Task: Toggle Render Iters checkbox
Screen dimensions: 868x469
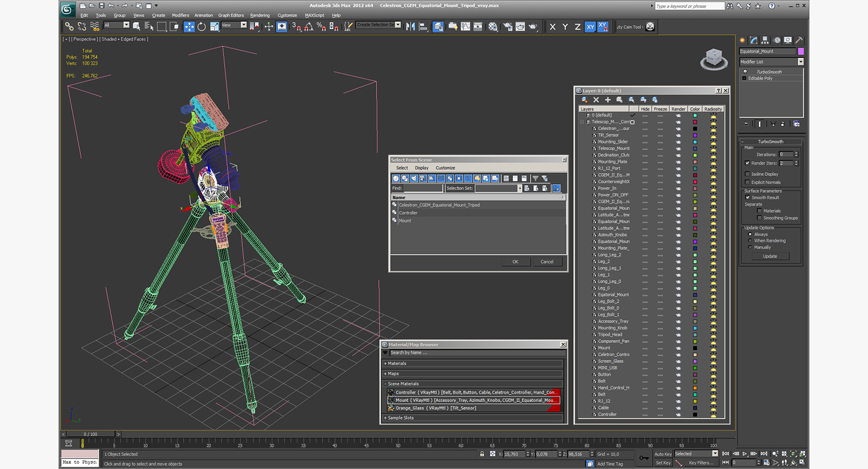Action: (747, 163)
